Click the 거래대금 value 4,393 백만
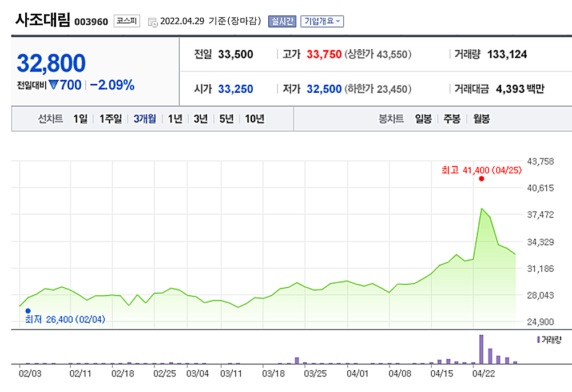 pos(520,89)
